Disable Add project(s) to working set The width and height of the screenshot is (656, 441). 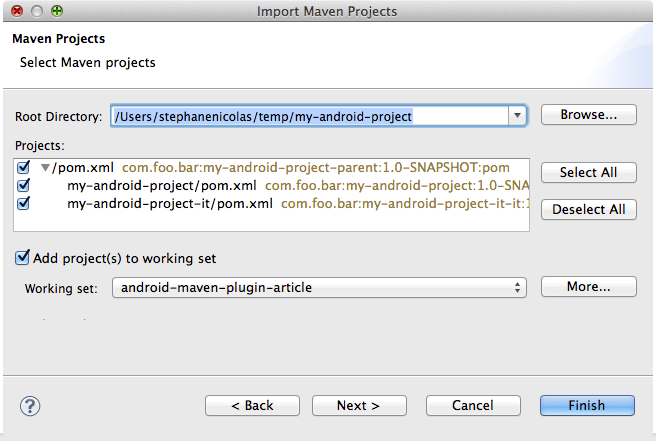pos(23,258)
